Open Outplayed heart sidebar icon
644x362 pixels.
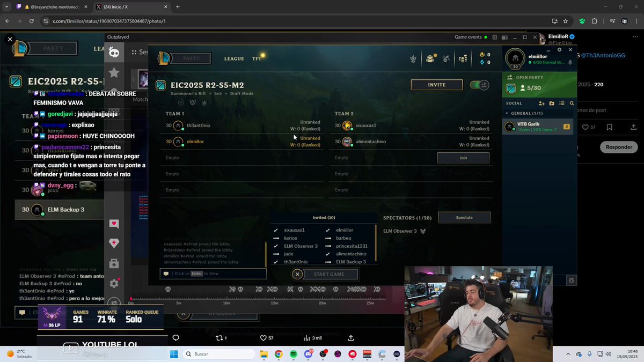click(x=114, y=224)
